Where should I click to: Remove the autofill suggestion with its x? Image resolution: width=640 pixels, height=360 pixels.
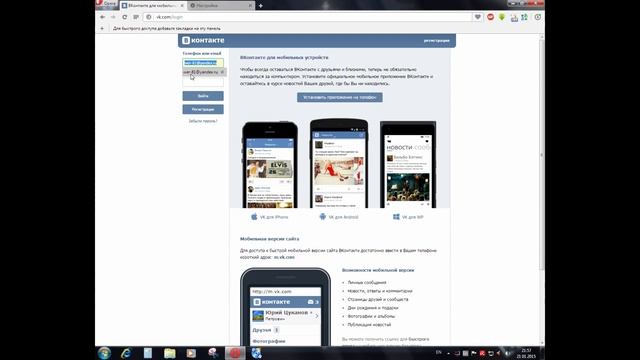(222, 72)
